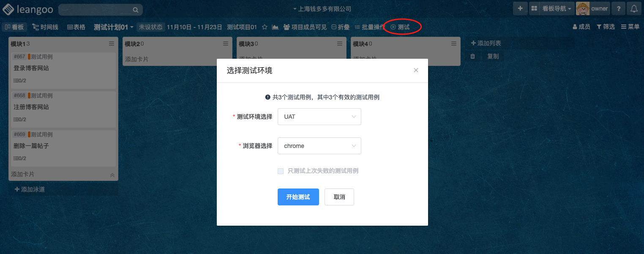The height and width of the screenshot is (254, 644).
Task: Click the 开始测试 button
Action: point(298,197)
